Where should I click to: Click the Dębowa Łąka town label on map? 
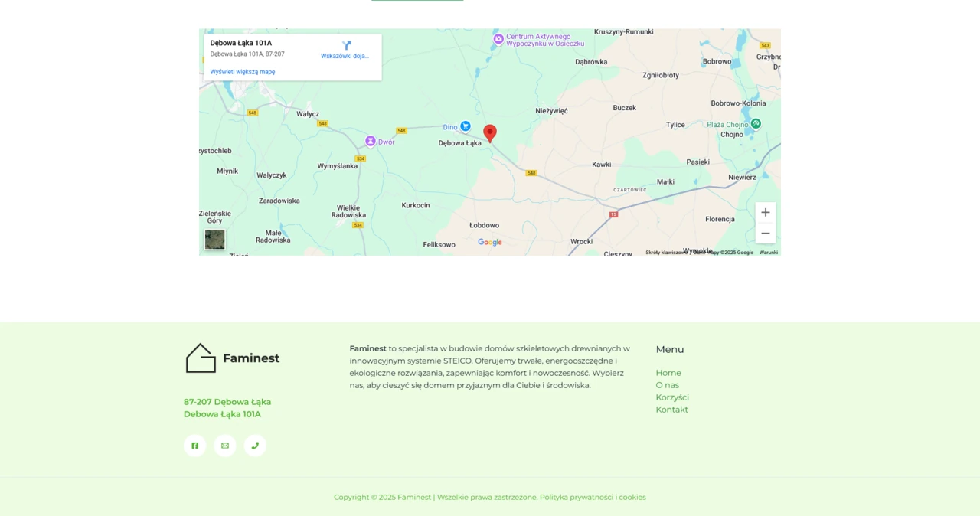[460, 143]
